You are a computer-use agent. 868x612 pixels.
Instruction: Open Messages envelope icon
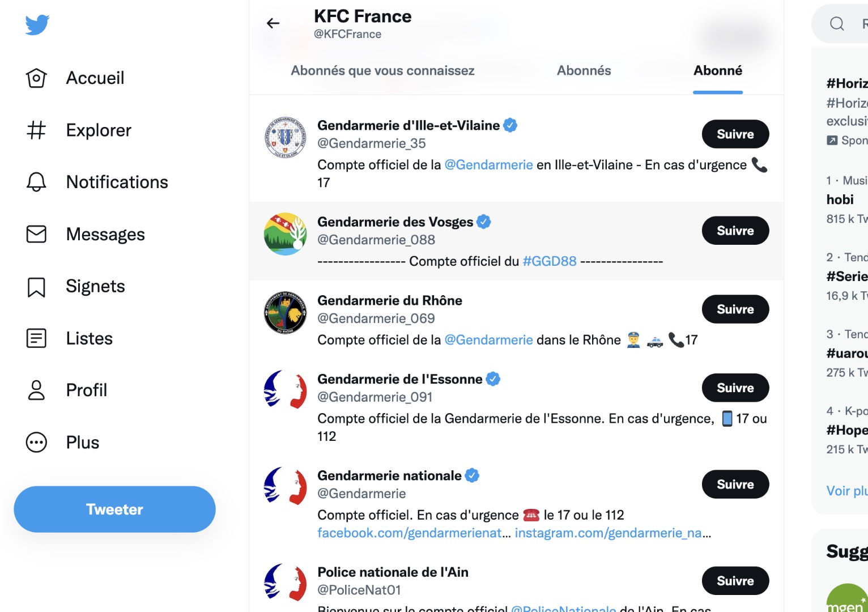point(36,234)
